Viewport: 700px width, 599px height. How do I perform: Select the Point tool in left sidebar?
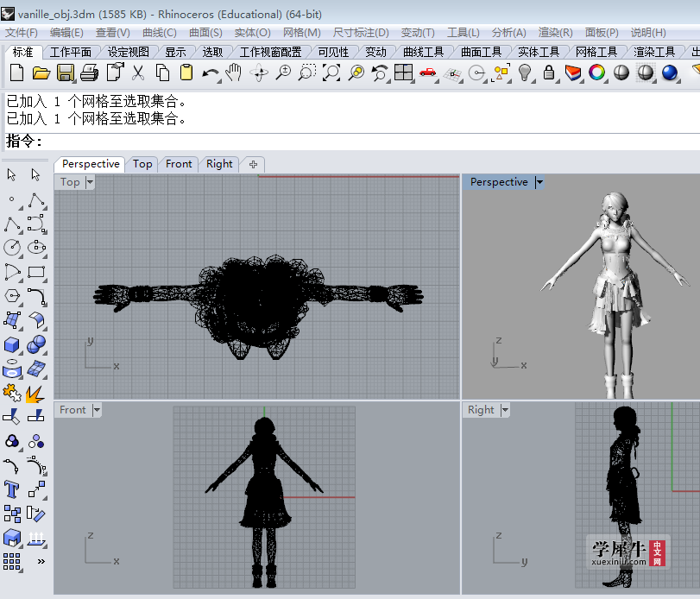pyautogui.click(x=12, y=199)
